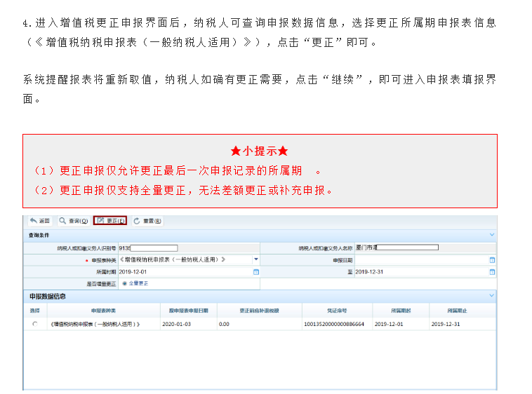
Task: Collapse the 申报数据信息 panel chevron
Action: tap(491, 296)
